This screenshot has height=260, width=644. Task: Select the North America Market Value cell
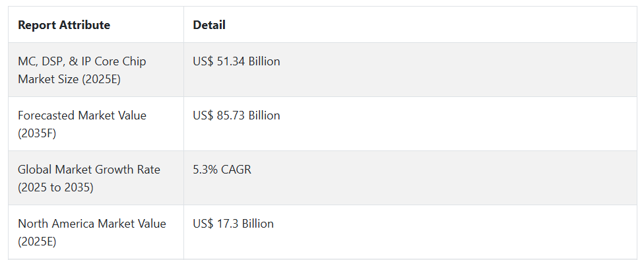point(96,232)
